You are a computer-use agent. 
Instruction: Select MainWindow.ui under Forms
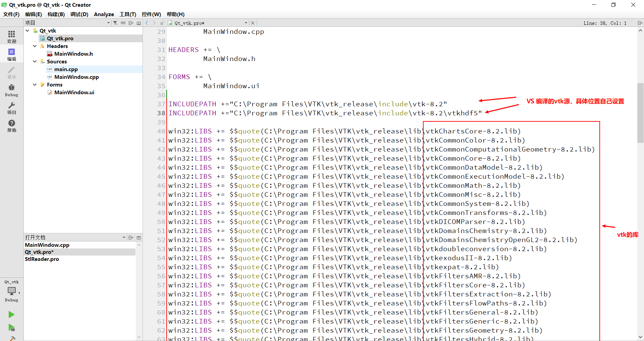coord(74,92)
